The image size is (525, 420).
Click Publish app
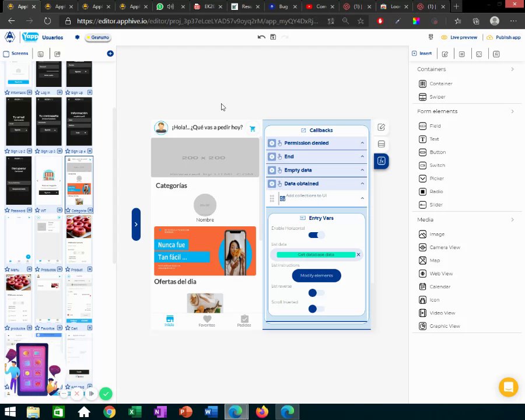click(x=503, y=37)
